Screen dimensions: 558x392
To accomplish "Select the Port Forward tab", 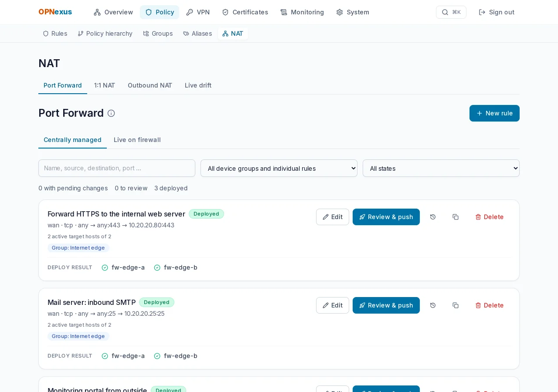I will click(x=63, y=85).
